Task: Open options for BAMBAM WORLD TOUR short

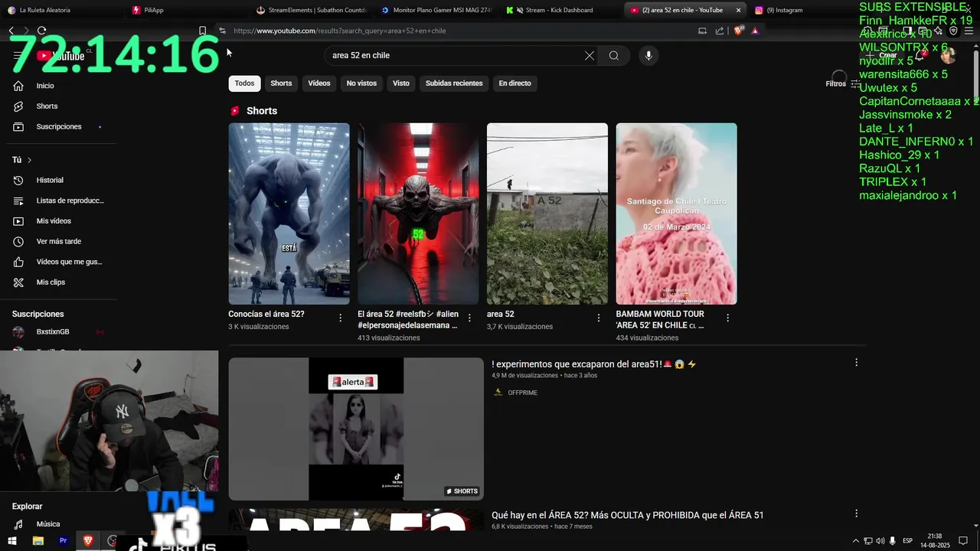Action: [x=728, y=318]
